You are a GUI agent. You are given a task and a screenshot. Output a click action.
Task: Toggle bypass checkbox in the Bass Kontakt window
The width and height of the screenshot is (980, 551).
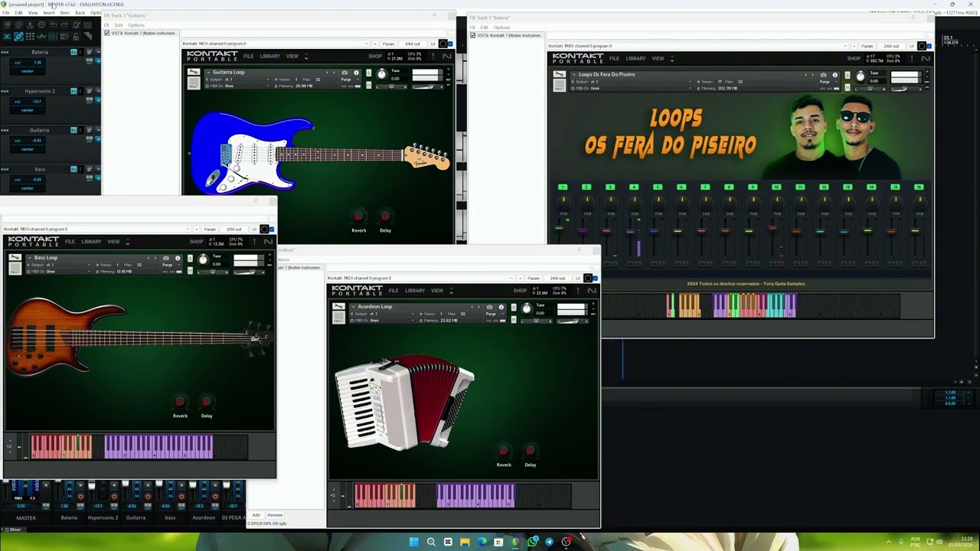pos(272,229)
